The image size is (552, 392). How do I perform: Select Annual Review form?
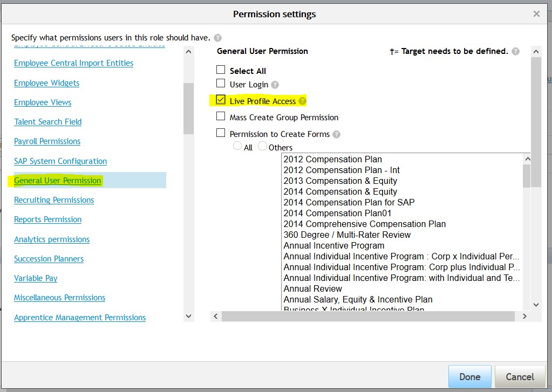coord(312,289)
